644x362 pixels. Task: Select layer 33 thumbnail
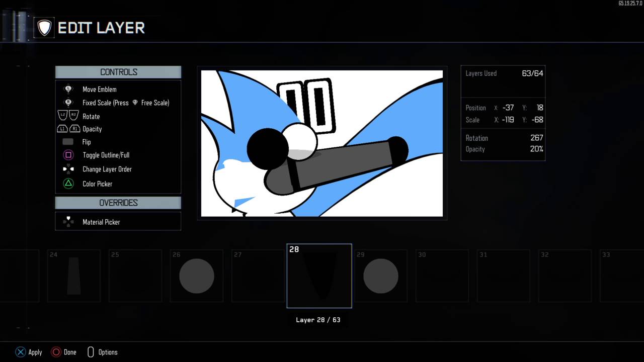(622, 276)
